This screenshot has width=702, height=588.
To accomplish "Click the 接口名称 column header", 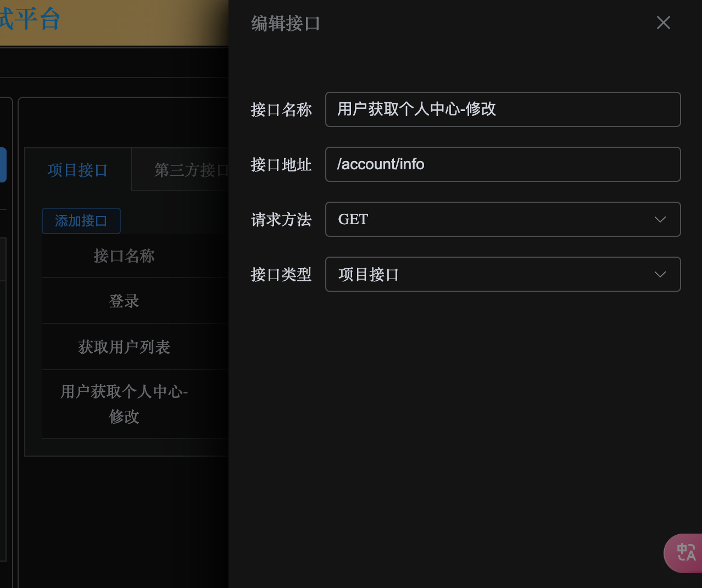I will 124,256.
